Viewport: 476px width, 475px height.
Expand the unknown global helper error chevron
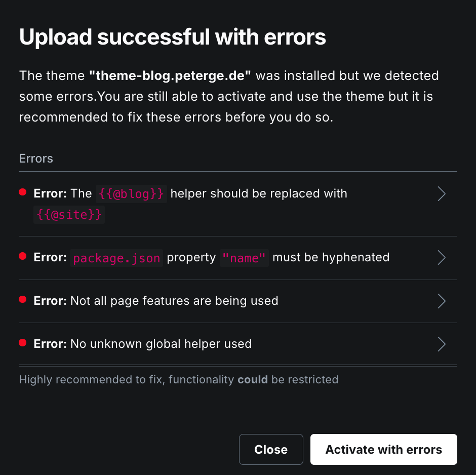point(442,344)
